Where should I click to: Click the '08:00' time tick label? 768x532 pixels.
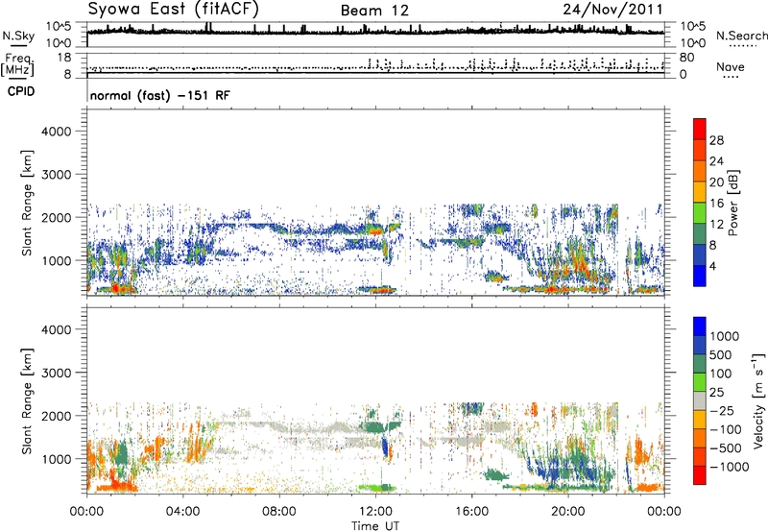pos(278,512)
